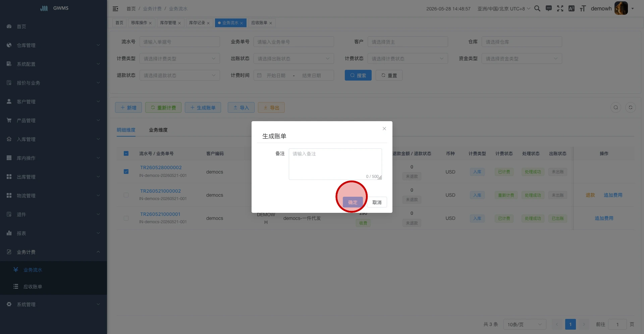The width and height of the screenshot is (644, 334).
Task: Click the 库内操作 sidebar icon
Action: [9, 158]
